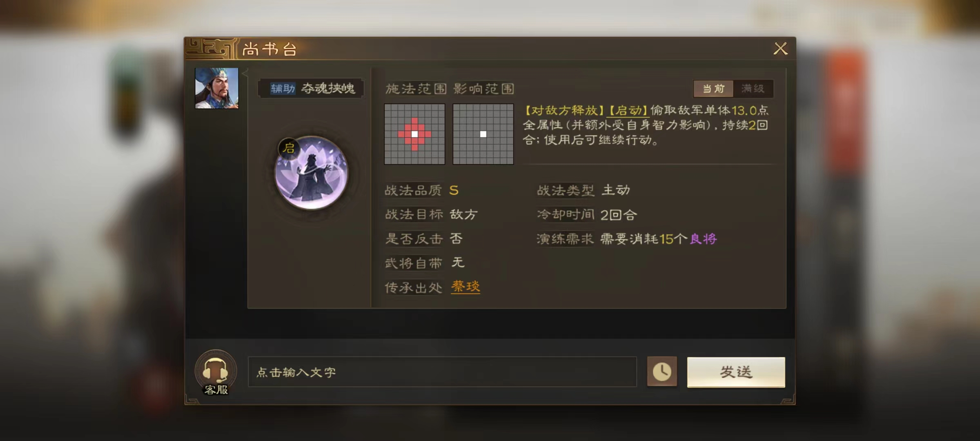Tap the 施法范围 heading label
This screenshot has width=980, height=441.
coord(416,89)
